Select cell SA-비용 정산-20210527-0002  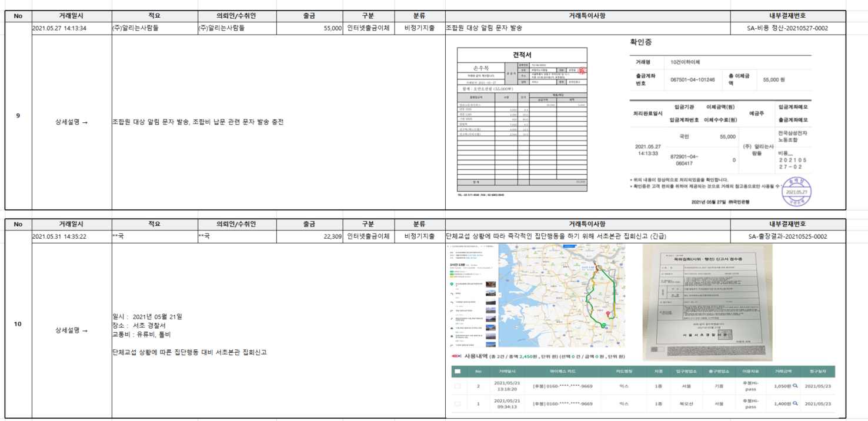pyautogui.click(x=787, y=28)
